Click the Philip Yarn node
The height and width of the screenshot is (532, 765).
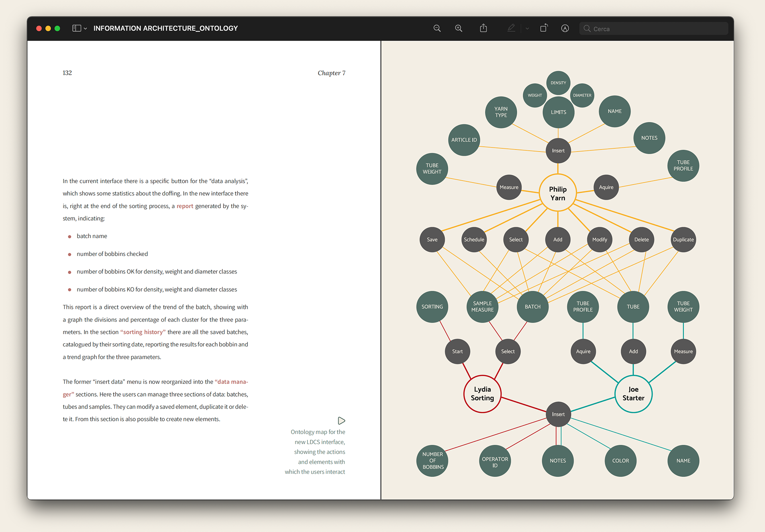[558, 193]
